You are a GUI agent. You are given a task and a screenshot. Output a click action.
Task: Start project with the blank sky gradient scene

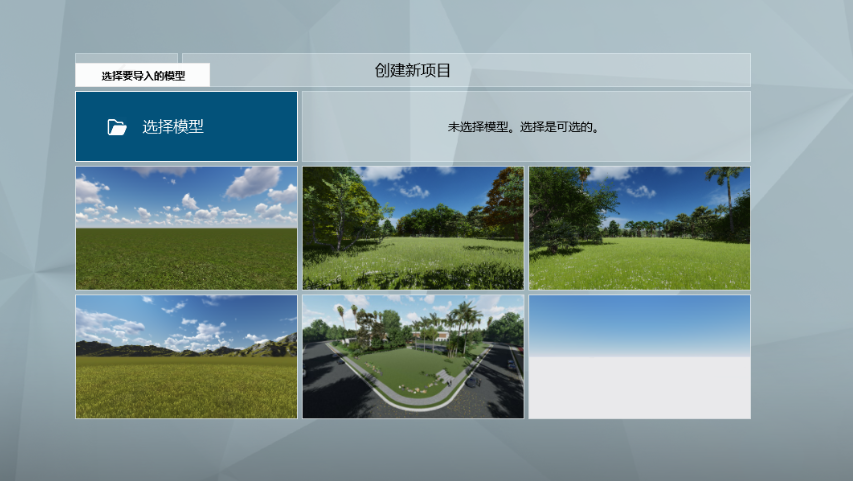[x=639, y=356]
